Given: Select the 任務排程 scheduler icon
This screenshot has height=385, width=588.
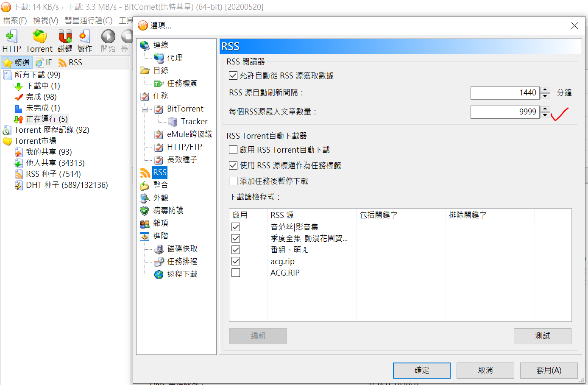Looking at the screenshot, I should (x=159, y=262).
